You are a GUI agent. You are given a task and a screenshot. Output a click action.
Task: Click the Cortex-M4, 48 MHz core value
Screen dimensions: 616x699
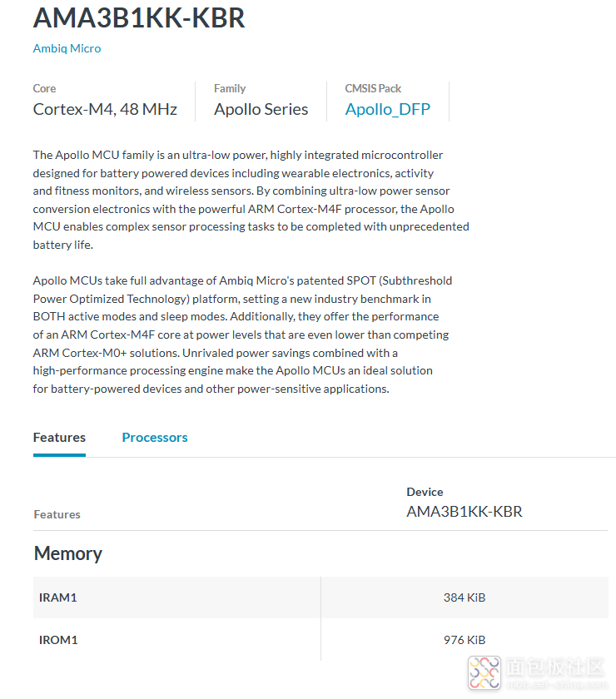point(105,109)
